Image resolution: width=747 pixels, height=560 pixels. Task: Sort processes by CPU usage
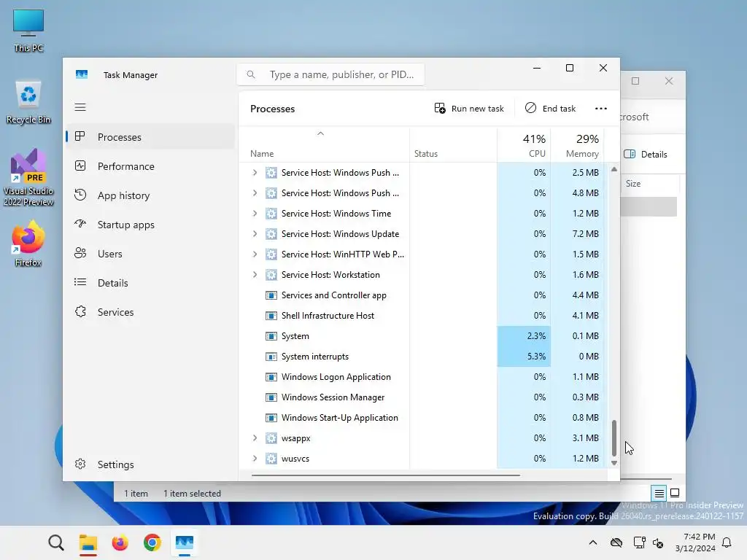pos(524,145)
